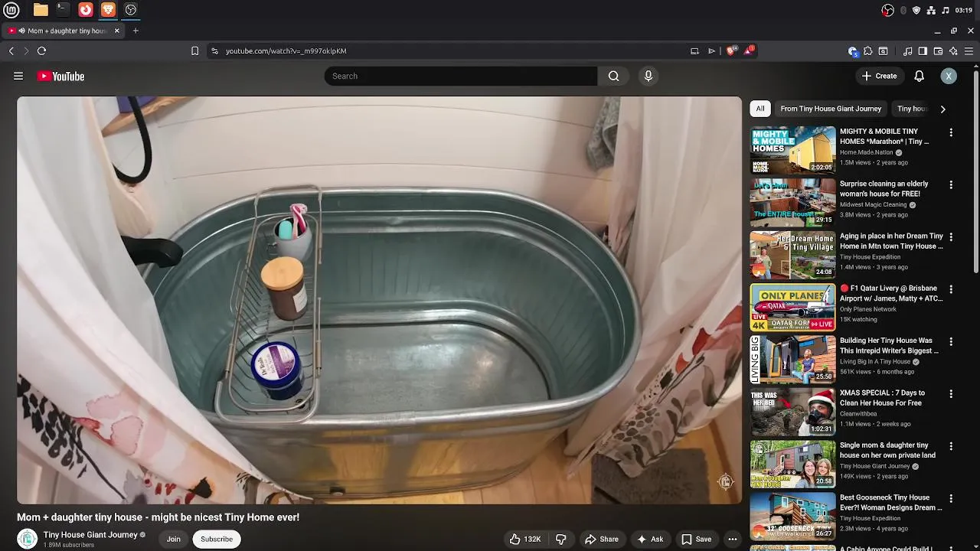980x551 pixels.
Task: Open the F1 Qatar Livery live thumbnail
Action: [x=792, y=307]
